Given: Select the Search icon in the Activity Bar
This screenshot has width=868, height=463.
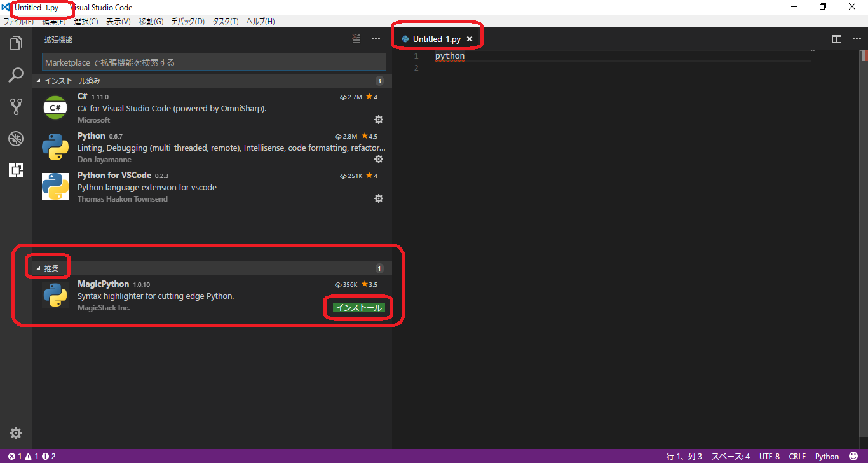Looking at the screenshot, I should point(16,74).
